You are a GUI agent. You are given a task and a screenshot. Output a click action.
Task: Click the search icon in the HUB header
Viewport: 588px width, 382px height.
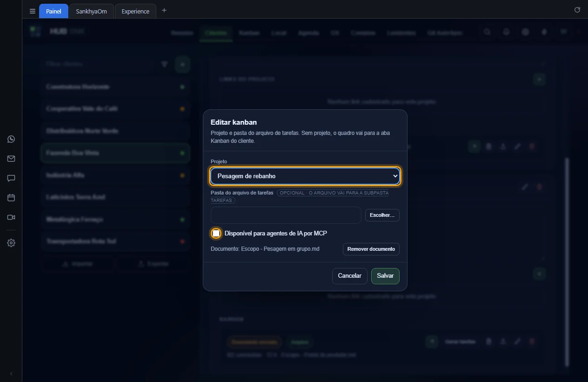pyautogui.click(x=487, y=32)
